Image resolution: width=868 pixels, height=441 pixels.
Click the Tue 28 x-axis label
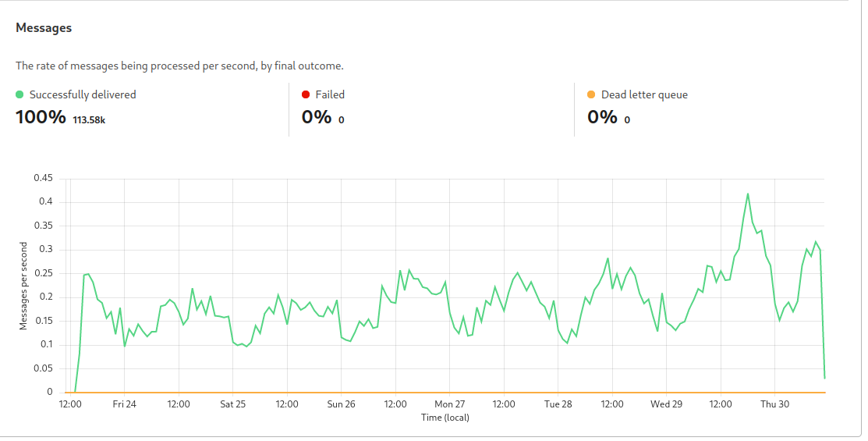coord(558,404)
